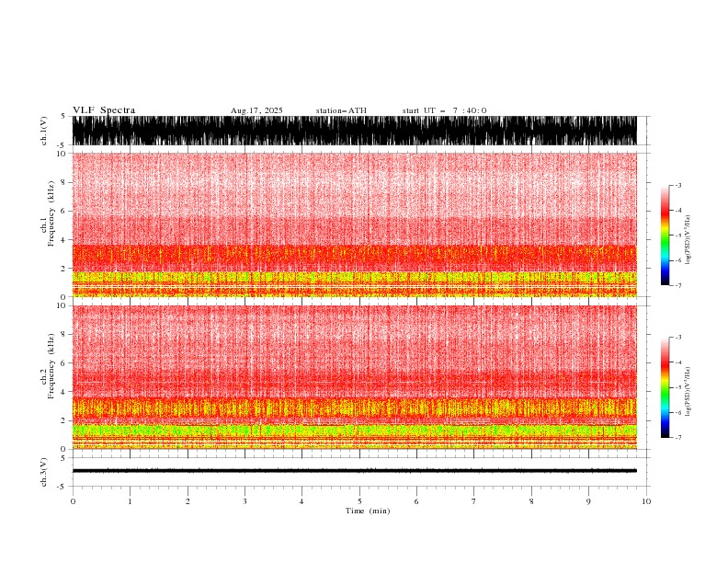
Task: Click the ch.1 frequency axis "8" tick label
Action: [x=63, y=182]
